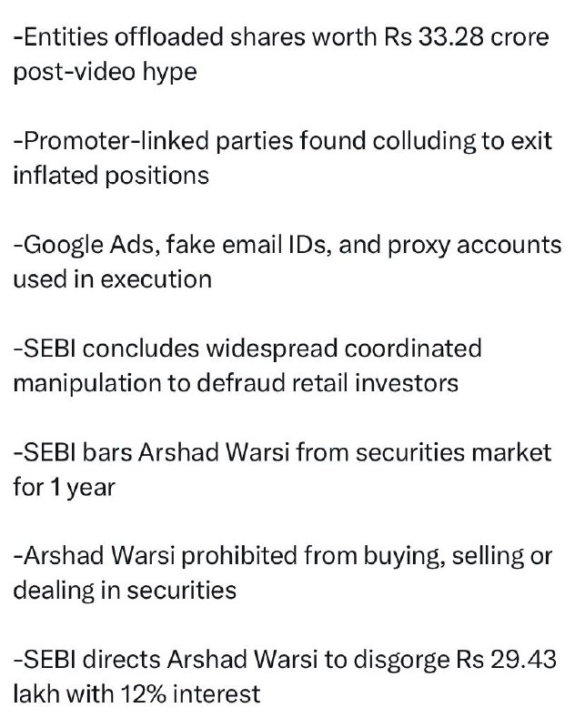Click the phrase 'post-video hype'
This screenshot has height=728, width=585.
click(105, 73)
